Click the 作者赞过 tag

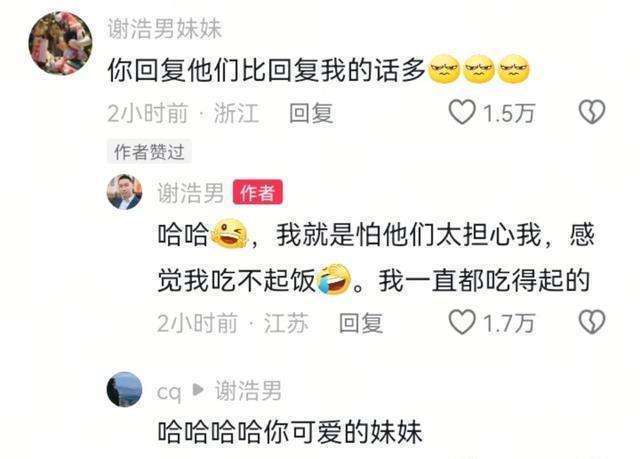[x=149, y=152]
